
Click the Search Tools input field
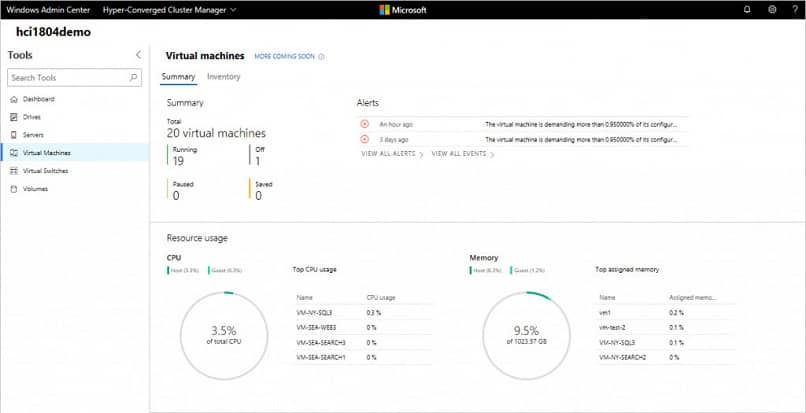tap(66, 77)
